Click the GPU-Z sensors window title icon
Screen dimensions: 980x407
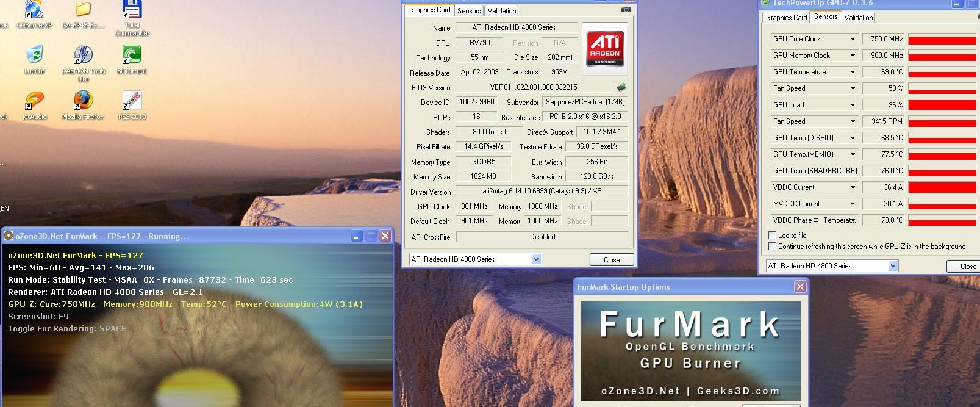(766, 3)
